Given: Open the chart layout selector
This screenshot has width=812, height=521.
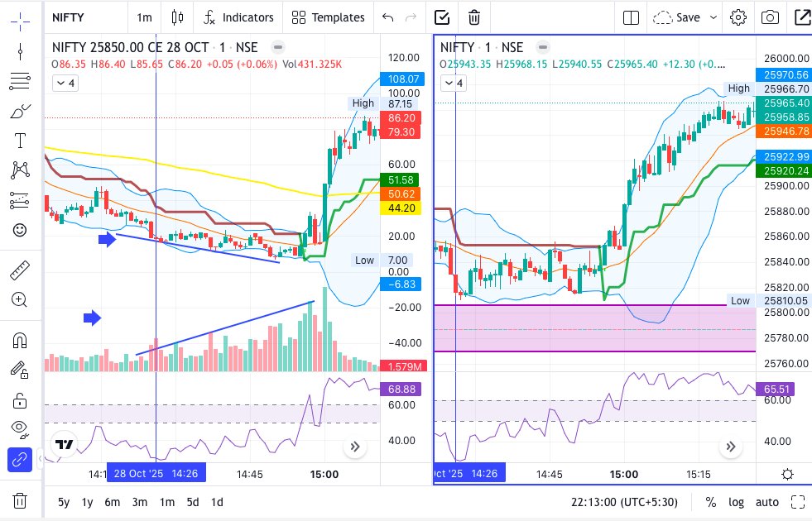Looking at the screenshot, I should tap(631, 17).
